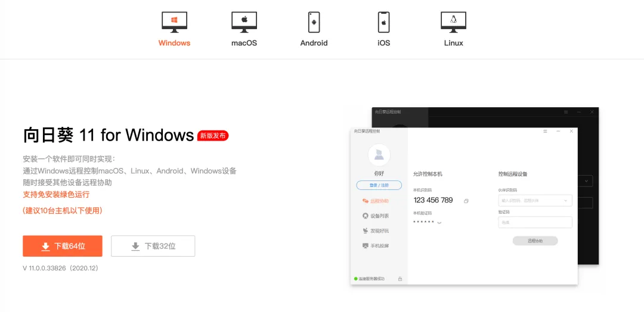Copy the device ID 123 456 789
Viewport: 644px width, 312px height.
point(466,201)
